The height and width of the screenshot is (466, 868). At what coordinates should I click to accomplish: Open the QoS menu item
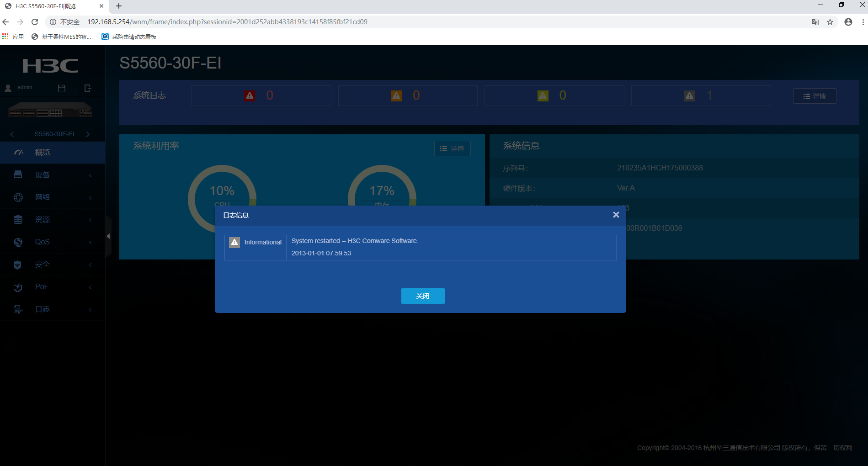(x=53, y=242)
